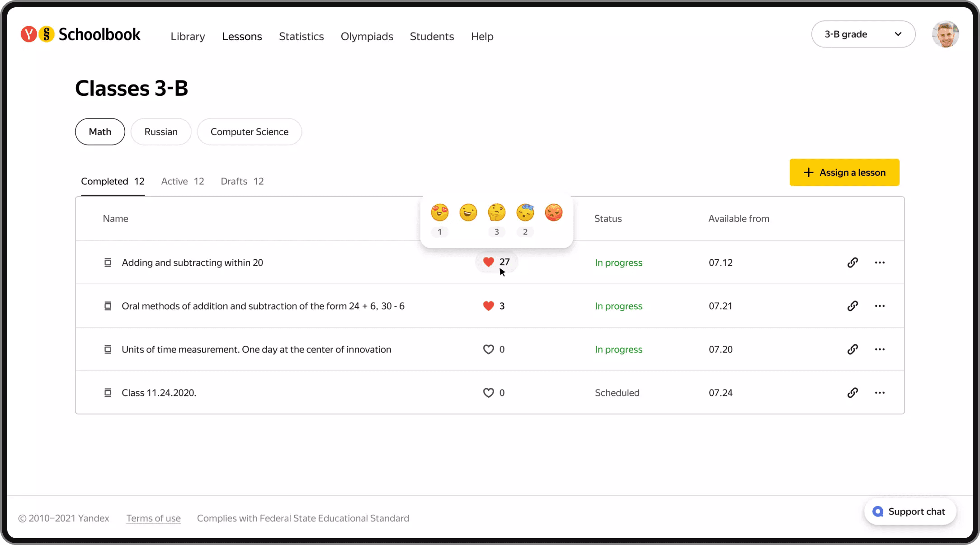The width and height of the screenshot is (980, 545).
Task: Open more options for Adding and subtracting
Action: pos(879,263)
